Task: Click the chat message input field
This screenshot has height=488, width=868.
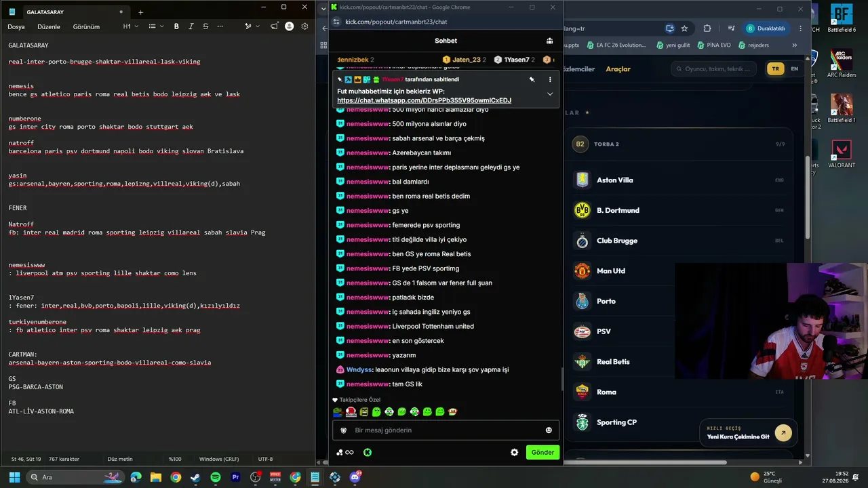Action: (444, 430)
